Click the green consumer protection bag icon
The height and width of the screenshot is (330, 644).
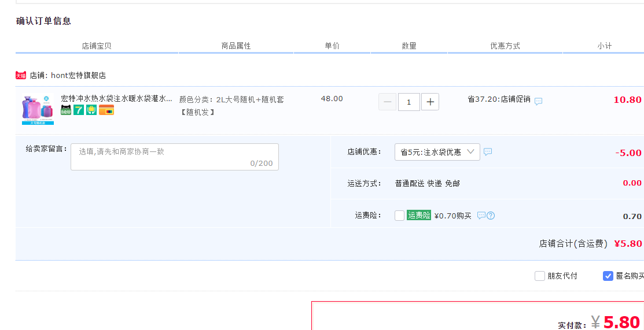[91, 110]
